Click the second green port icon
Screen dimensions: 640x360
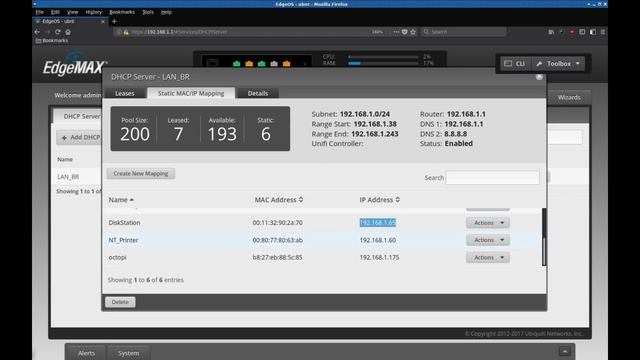click(x=262, y=64)
